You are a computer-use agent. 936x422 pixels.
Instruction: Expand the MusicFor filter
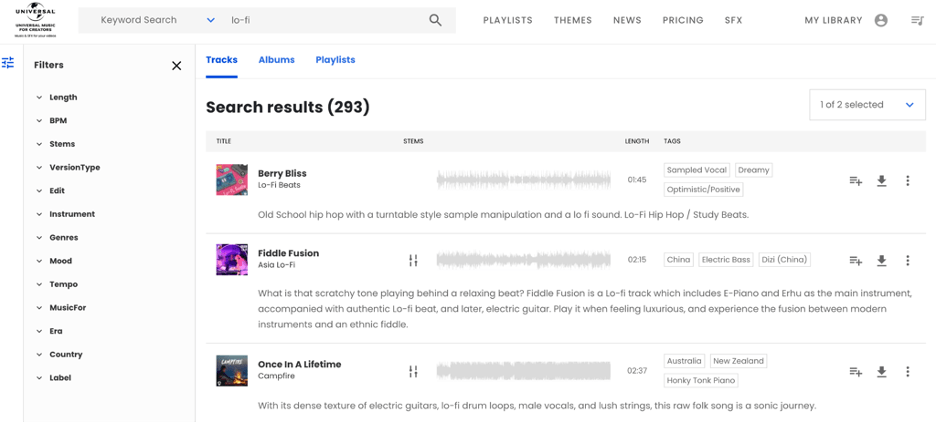click(61, 307)
